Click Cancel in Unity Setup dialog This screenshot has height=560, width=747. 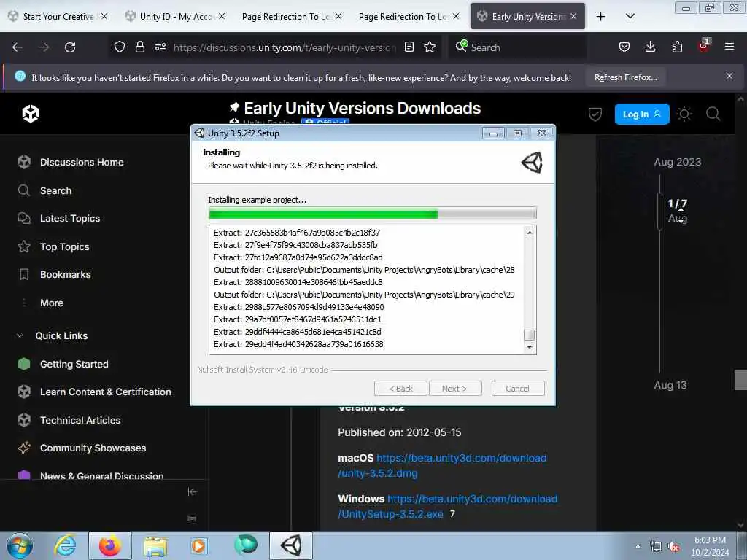click(x=517, y=389)
